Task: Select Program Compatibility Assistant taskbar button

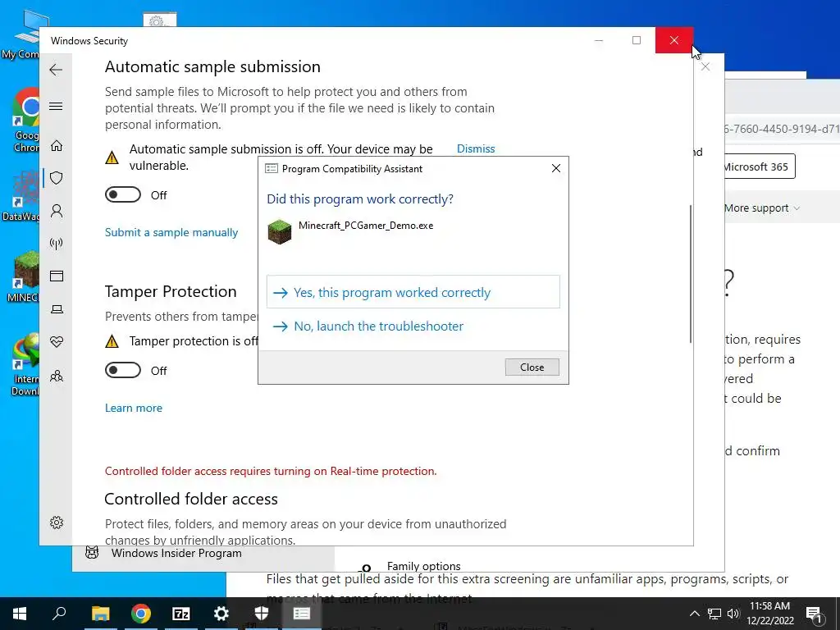Action: pyautogui.click(x=302, y=614)
